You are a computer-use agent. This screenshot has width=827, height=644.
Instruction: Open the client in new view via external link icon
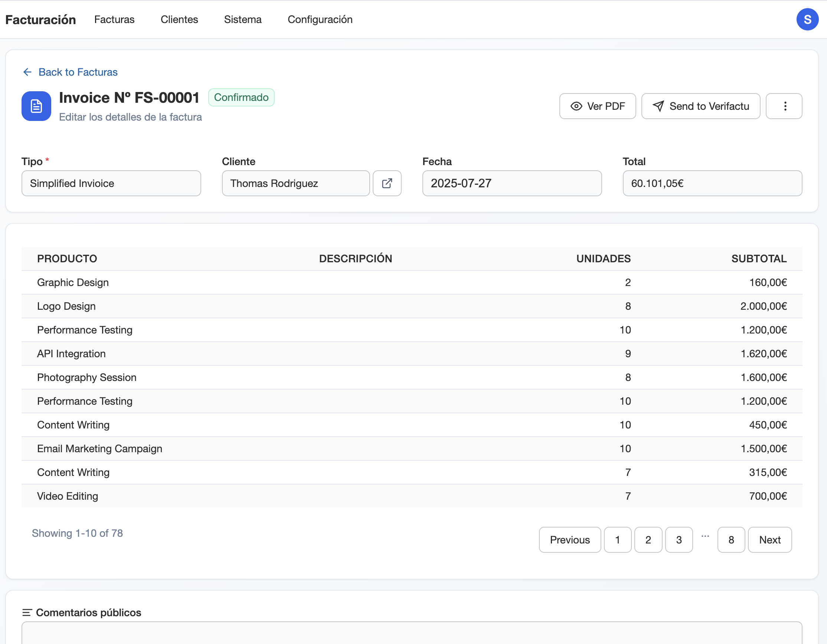pyautogui.click(x=387, y=183)
